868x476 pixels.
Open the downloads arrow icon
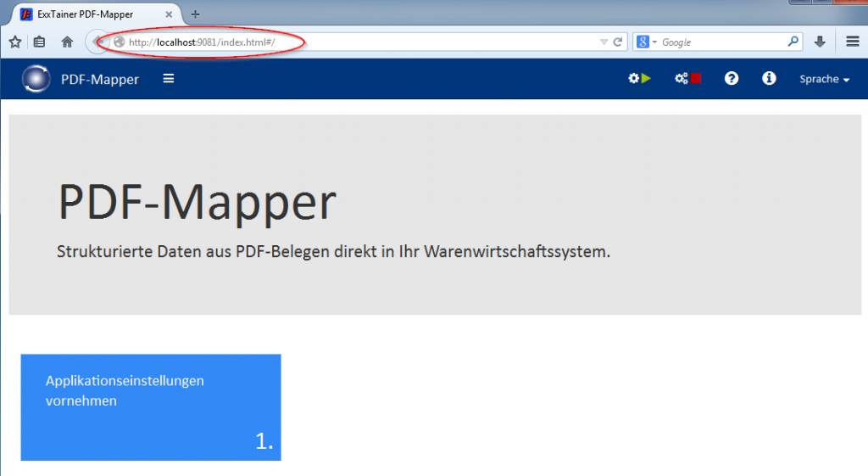click(820, 42)
